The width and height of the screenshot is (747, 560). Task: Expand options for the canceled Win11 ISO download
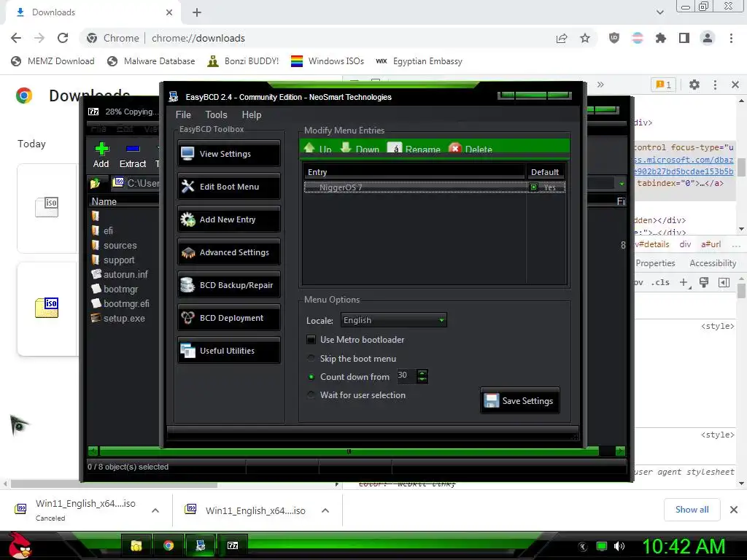click(x=155, y=510)
